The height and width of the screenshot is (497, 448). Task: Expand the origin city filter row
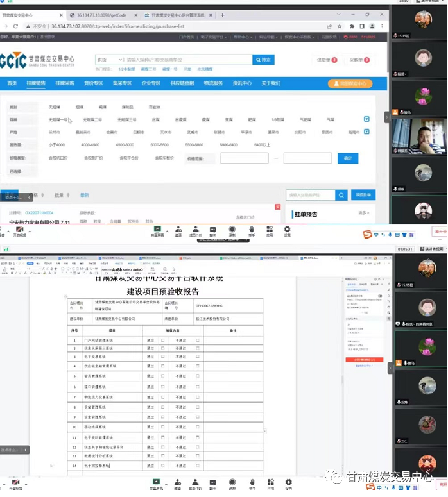point(366,131)
